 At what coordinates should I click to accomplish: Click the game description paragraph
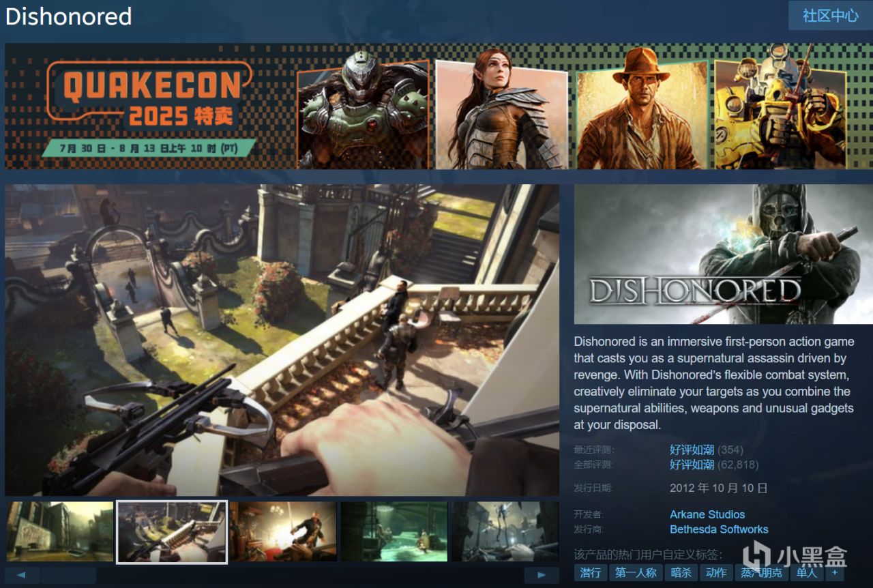click(x=714, y=383)
